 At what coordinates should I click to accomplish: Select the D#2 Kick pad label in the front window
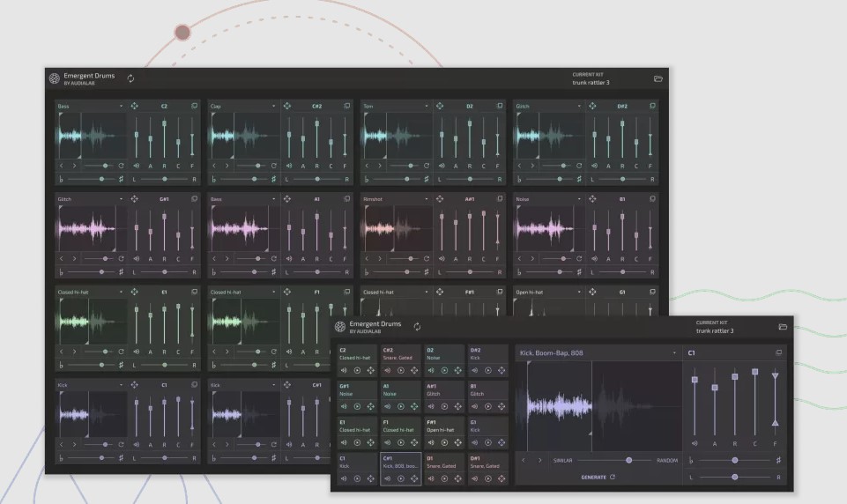(475, 354)
